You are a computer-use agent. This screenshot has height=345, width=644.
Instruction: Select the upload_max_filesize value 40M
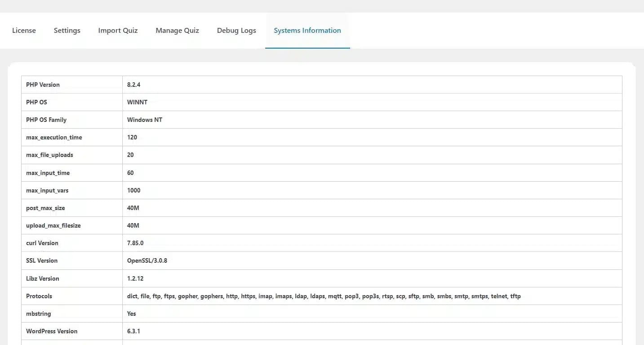pos(133,225)
